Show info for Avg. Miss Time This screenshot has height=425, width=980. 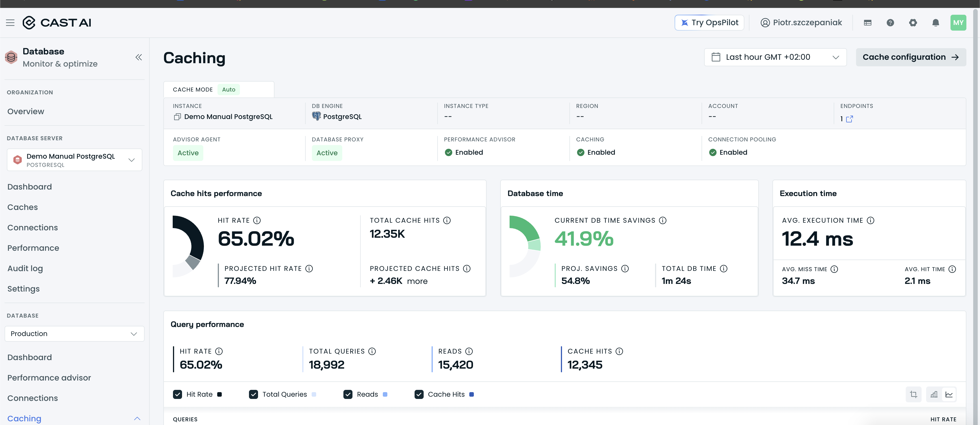834,269
